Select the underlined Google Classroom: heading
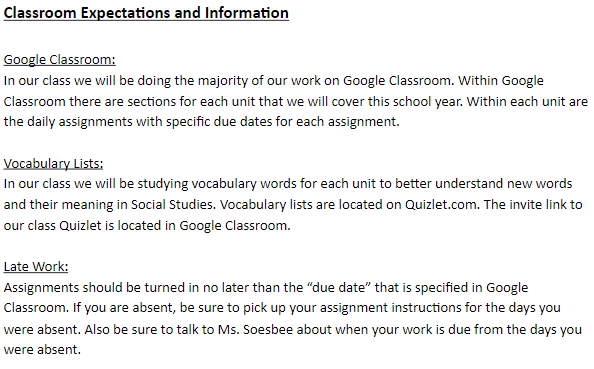This screenshot has width=594, height=369. pyautogui.click(x=59, y=59)
